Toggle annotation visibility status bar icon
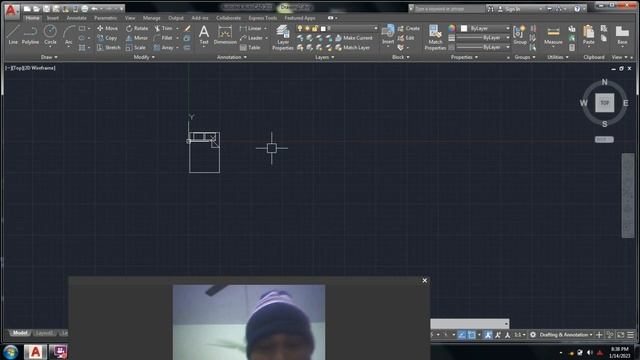This screenshot has width=640, height=360. click(487, 335)
